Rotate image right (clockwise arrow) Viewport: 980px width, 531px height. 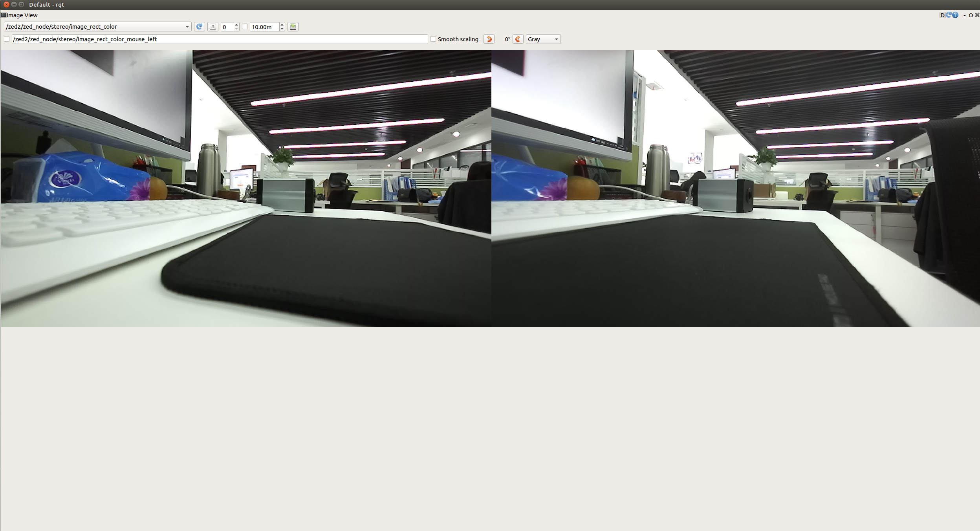(518, 39)
